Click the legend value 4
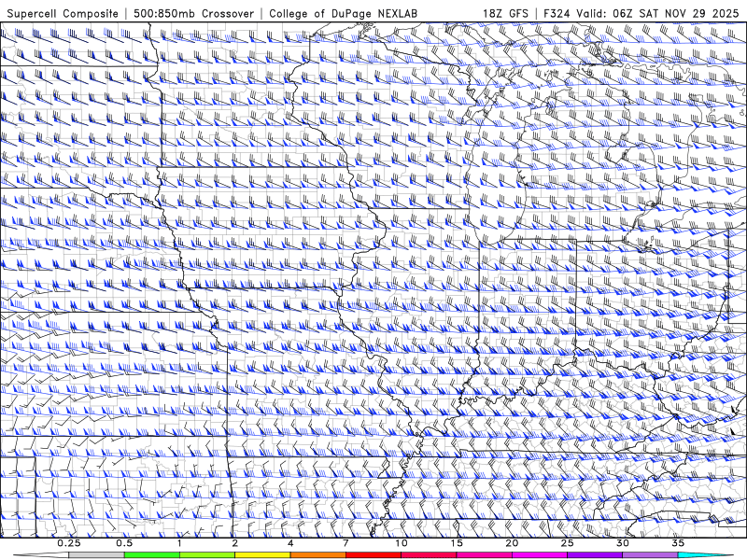The image size is (747, 560). 290,543
